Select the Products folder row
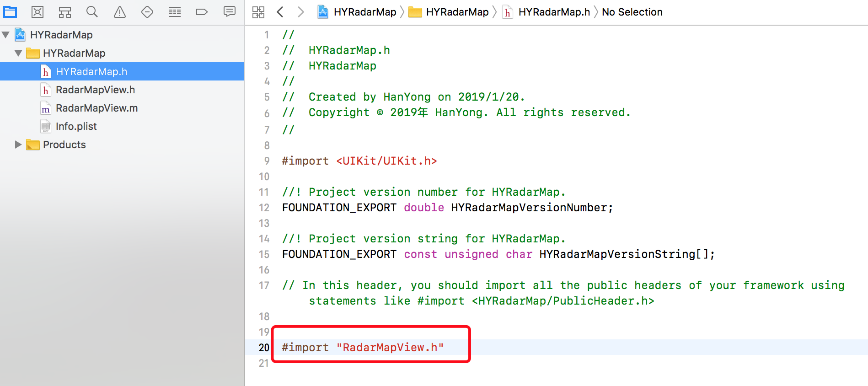 point(122,145)
